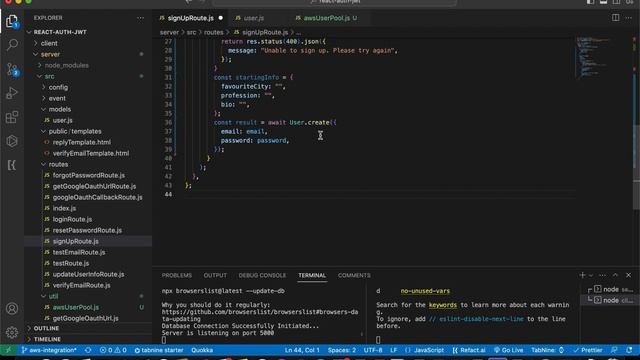Click routes in the breadcrumb path
This screenshot has width=640, height=360.
[213, 32]
